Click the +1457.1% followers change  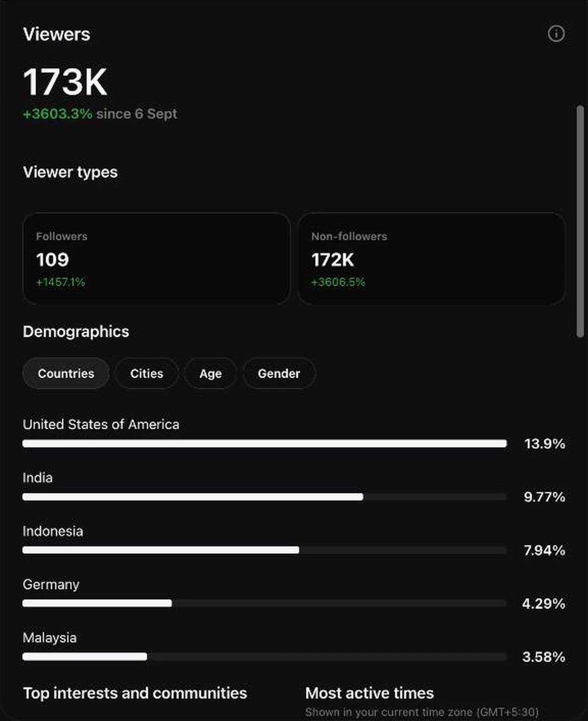click(61, 282)
